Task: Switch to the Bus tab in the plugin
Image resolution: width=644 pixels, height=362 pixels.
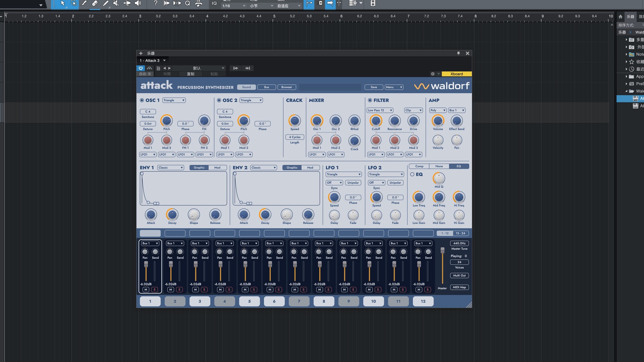Action: (266, 87)
